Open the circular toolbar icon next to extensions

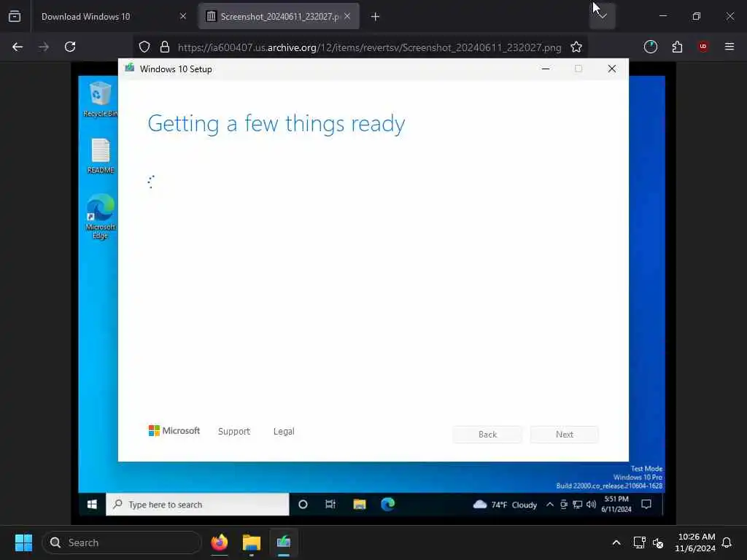[x=651, y=47]
